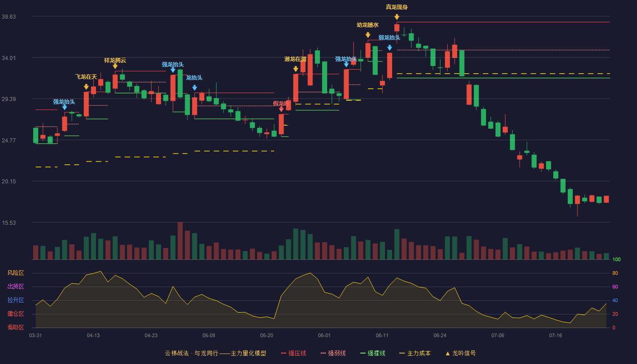
Task: Click the 祥龙腾云 yellow arrow marker
Action: [x=115, y=66]
